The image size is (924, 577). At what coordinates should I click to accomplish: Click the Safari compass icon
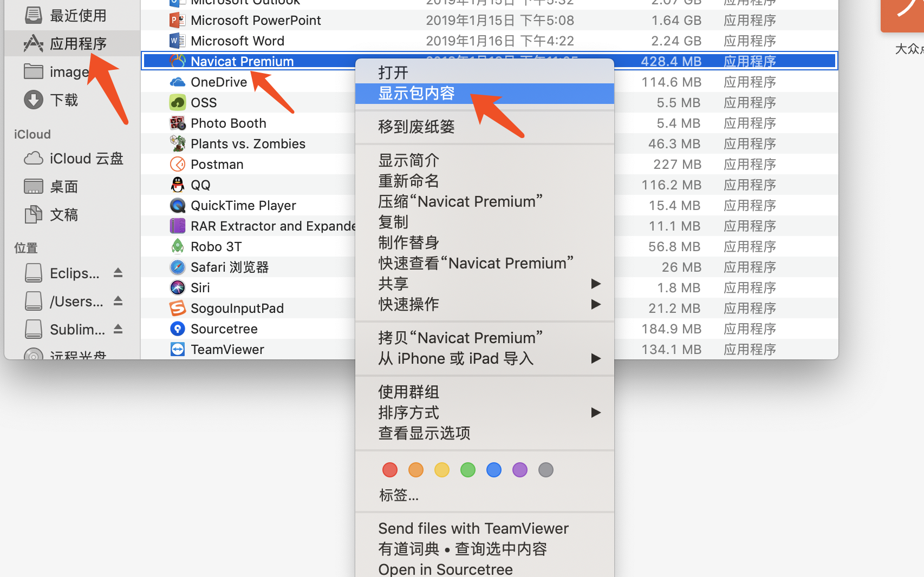click(177, 267)
